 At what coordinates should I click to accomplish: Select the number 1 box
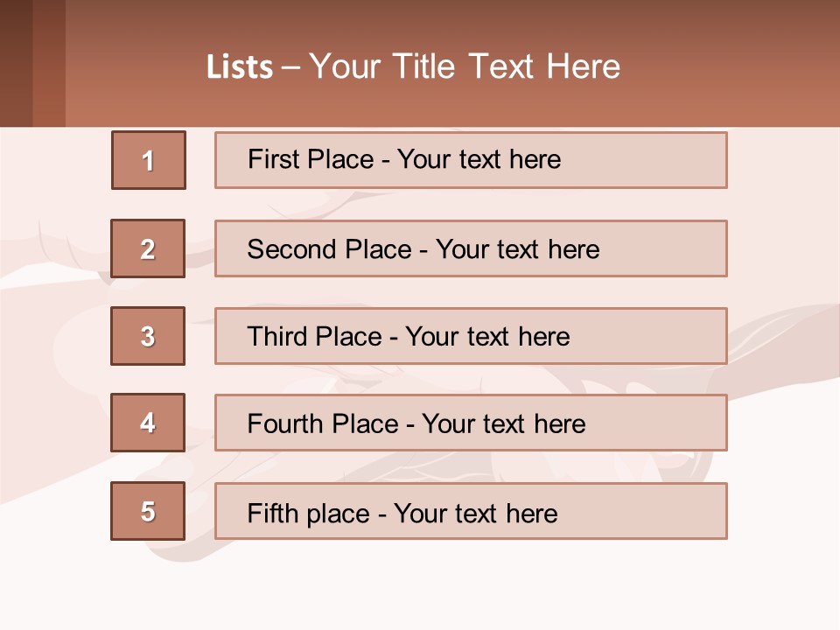click(x=149, y=160)
